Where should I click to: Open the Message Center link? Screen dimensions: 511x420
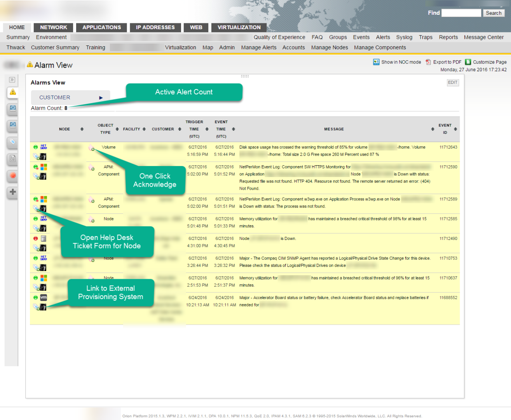point(484,37)
